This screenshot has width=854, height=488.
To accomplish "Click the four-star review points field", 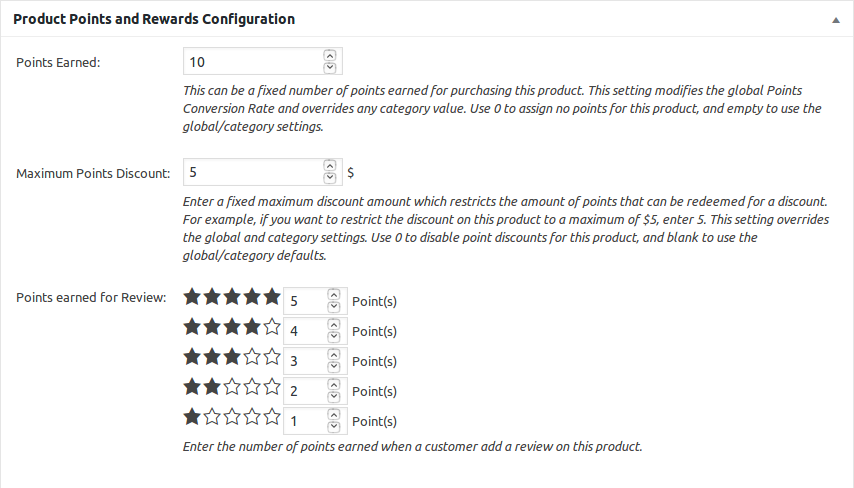I will point(304,331).
